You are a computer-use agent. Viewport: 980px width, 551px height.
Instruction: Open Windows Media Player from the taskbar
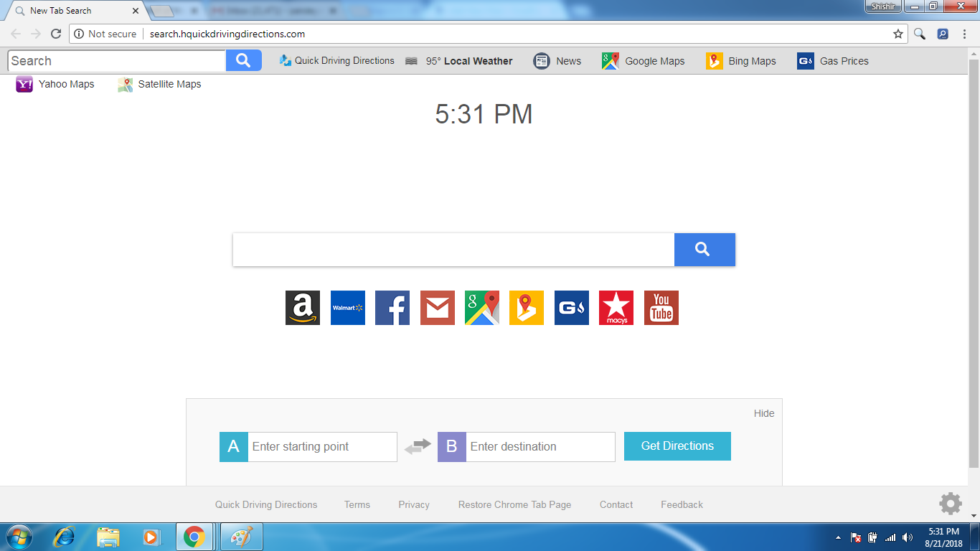pyautogui.click(x=152, y=536)
